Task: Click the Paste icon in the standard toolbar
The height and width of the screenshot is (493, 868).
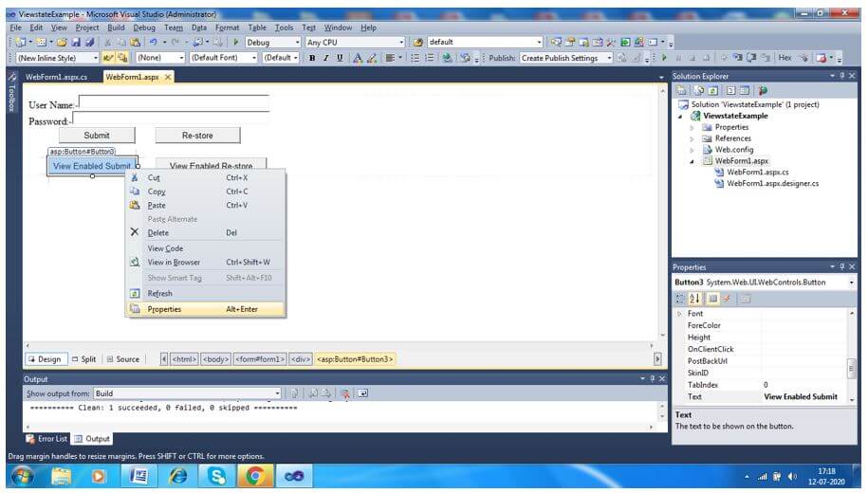Action: (135, 42)
